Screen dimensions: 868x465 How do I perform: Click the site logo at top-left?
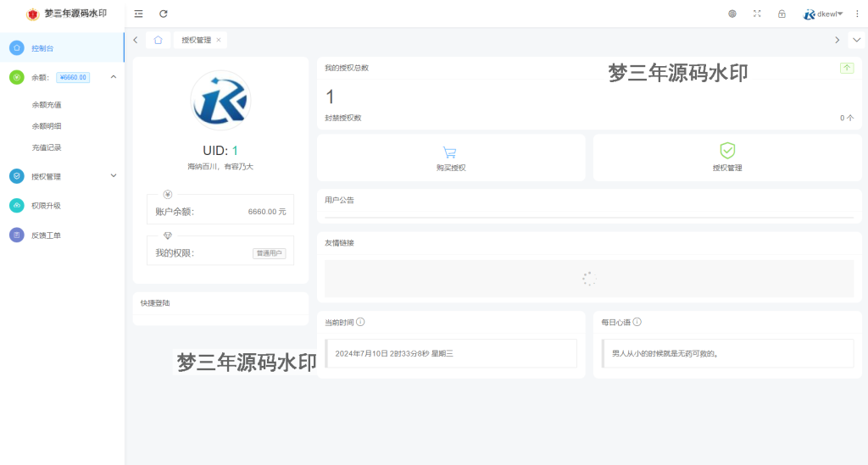coord(33,14)
